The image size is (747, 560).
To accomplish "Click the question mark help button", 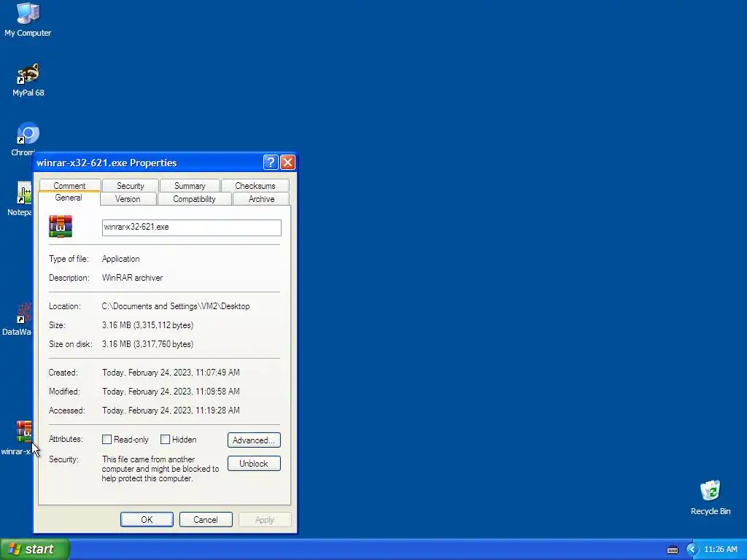I will (271, 163).
